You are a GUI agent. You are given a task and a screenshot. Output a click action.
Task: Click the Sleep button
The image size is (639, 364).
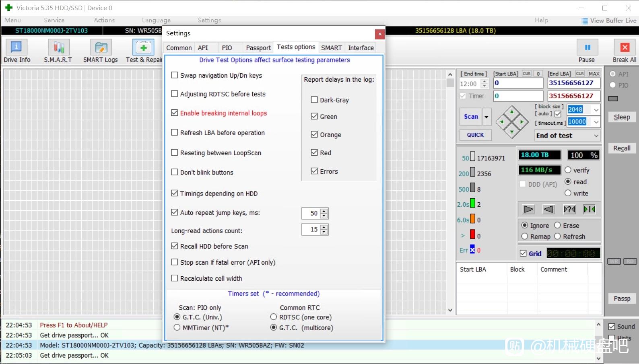(x=622, y=117)
